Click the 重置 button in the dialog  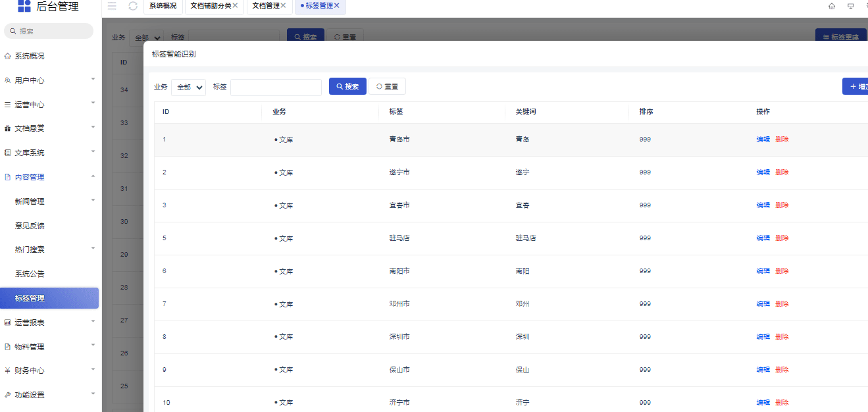click(387, 86)
